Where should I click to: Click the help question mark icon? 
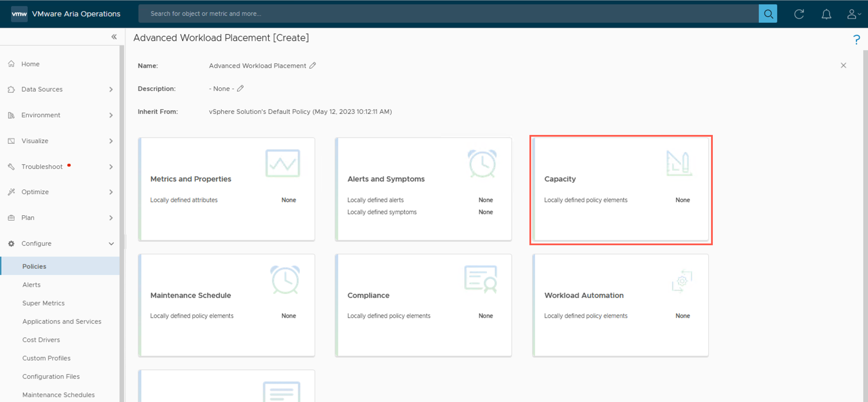click(x=856, y=40)
